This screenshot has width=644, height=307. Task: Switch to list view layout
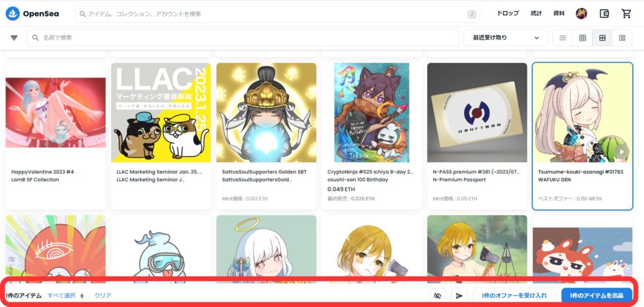pos(563,38)
